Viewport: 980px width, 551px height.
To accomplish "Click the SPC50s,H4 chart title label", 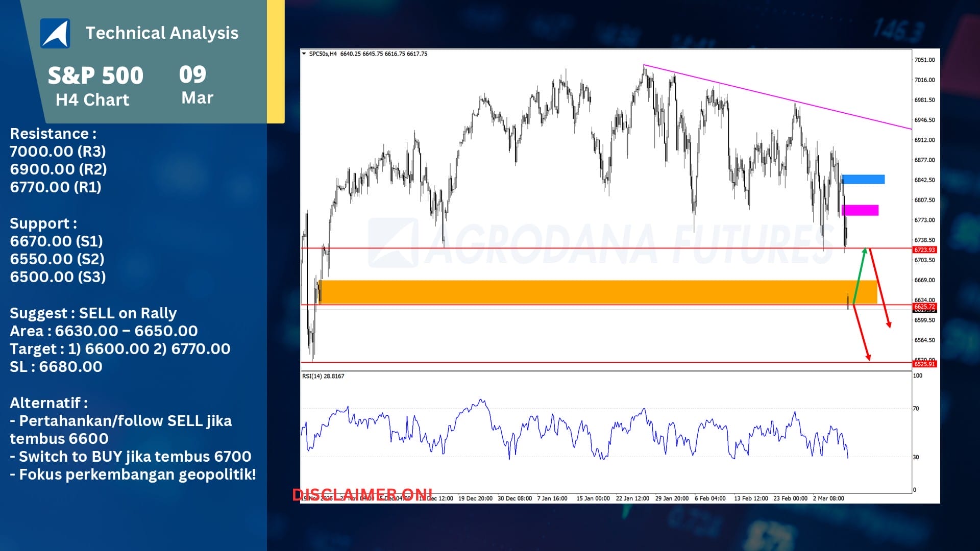I will [323, 54].
